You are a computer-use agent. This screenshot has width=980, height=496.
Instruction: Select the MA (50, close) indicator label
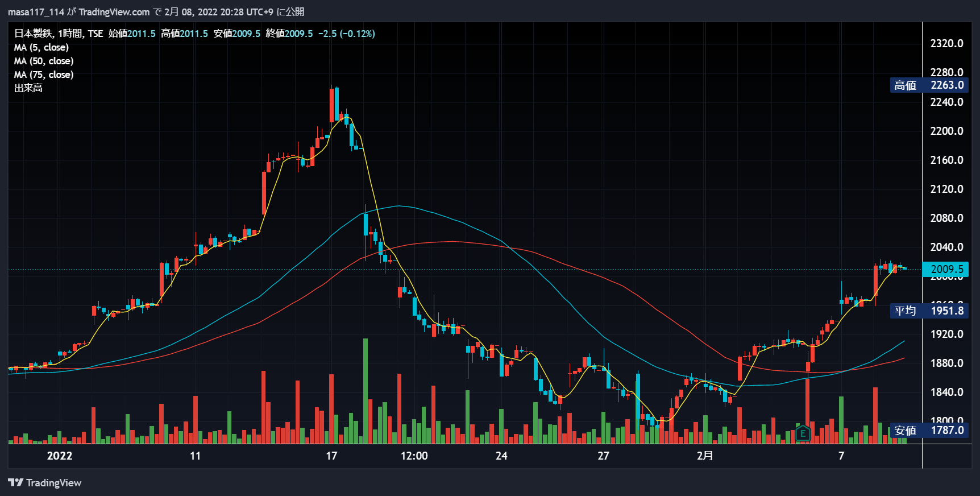point(44,61)
